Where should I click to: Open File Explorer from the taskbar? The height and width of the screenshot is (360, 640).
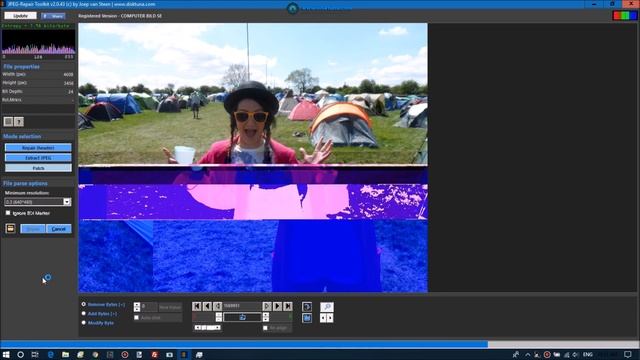tap(65, 354)
